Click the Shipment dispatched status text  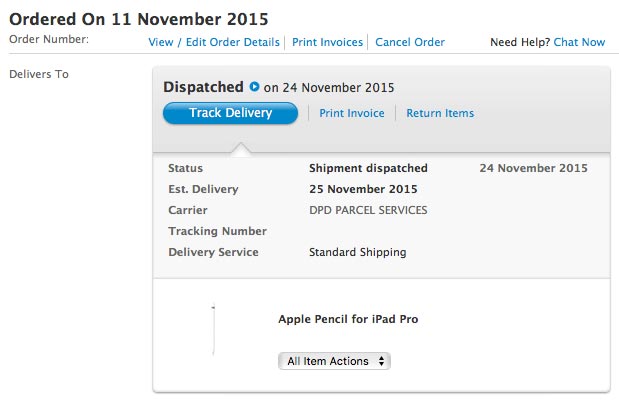click(x=368, y=168)
